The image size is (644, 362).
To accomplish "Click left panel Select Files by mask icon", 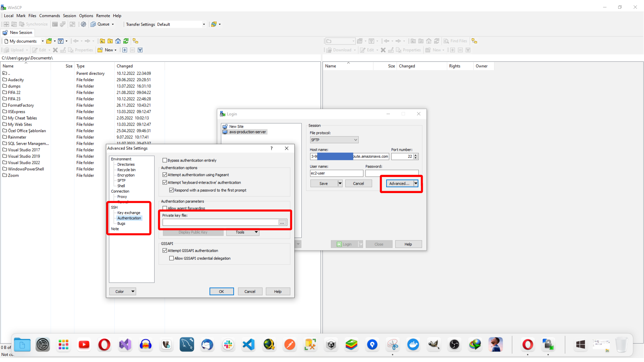I will tap(140, 50).
